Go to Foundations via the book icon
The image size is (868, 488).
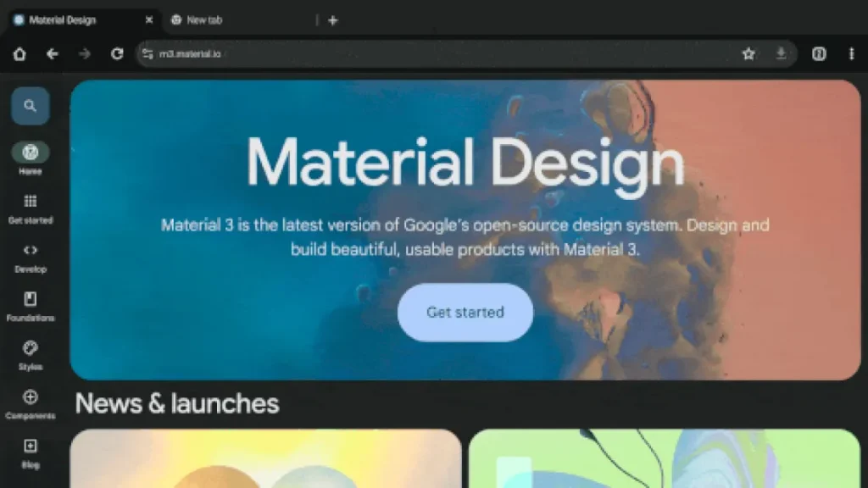[x=31, y=299]
